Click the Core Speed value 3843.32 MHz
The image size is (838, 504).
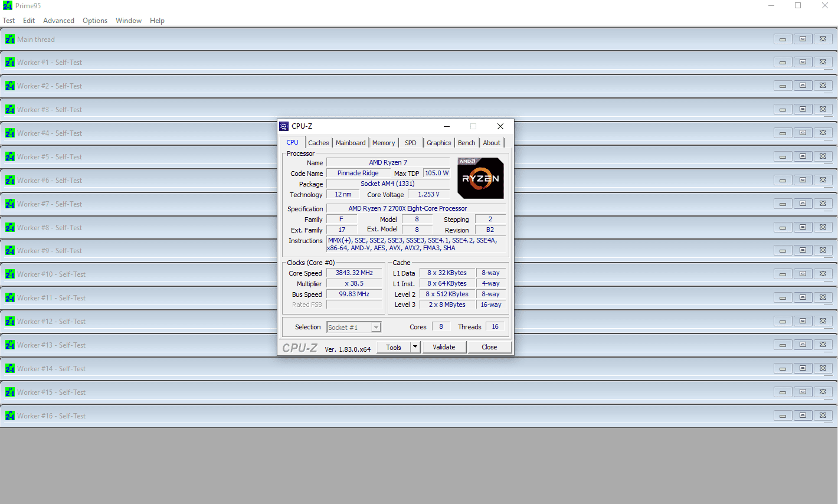point(354,273)
